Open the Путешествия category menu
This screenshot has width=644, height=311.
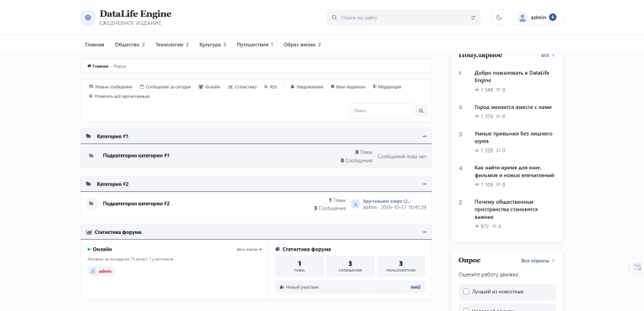point(255,44)
